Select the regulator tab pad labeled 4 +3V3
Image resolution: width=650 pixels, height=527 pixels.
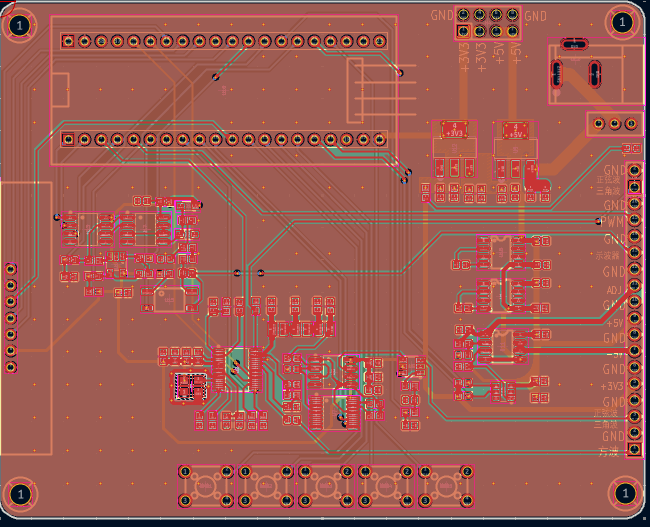tap(454, 129)
